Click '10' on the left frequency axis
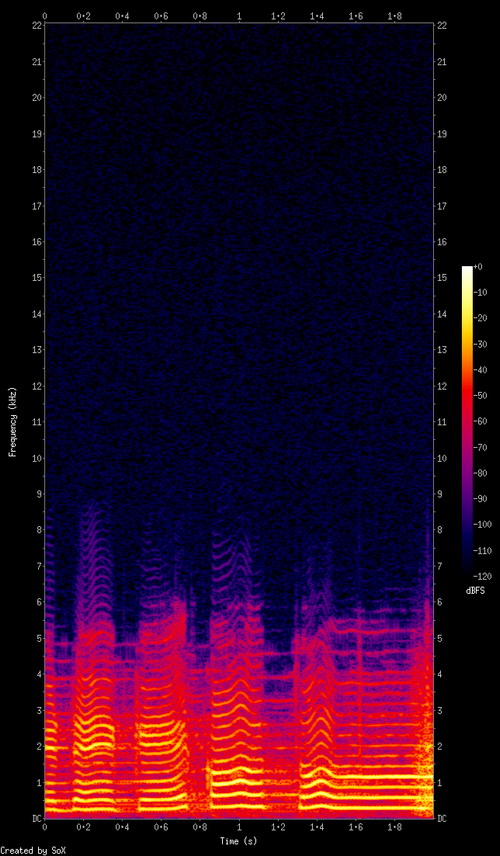Screen dimensions: 500x856 click(x=35, y=458)
